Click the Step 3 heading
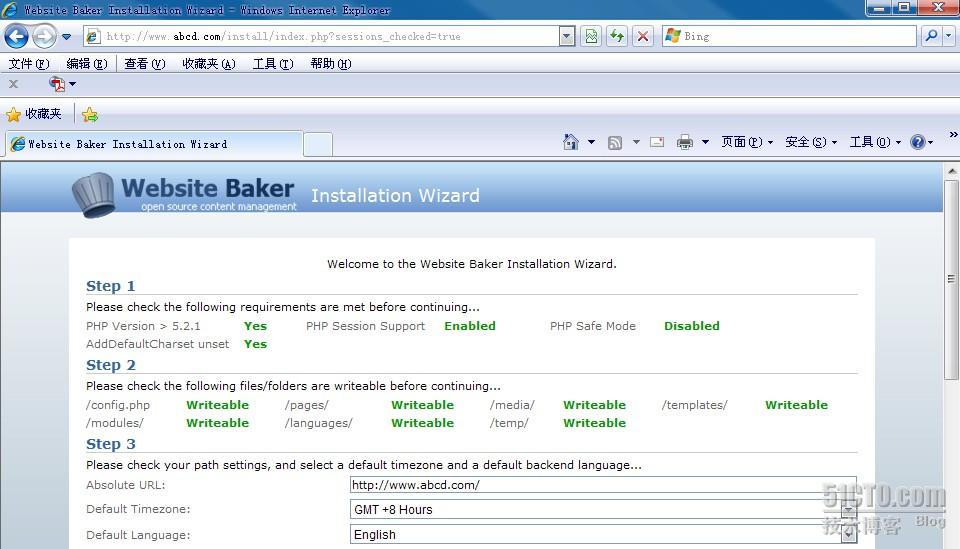This screenshot has width=960, height=549. click(111, 444)
